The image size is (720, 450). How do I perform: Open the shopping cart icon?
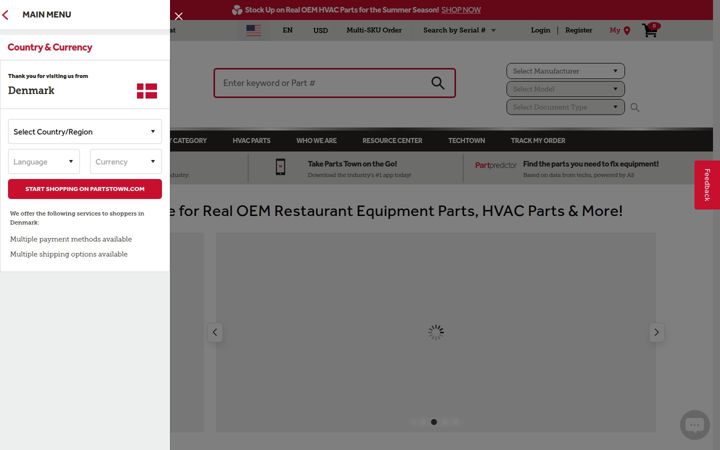pyautogui.click(x=650, y=30)
